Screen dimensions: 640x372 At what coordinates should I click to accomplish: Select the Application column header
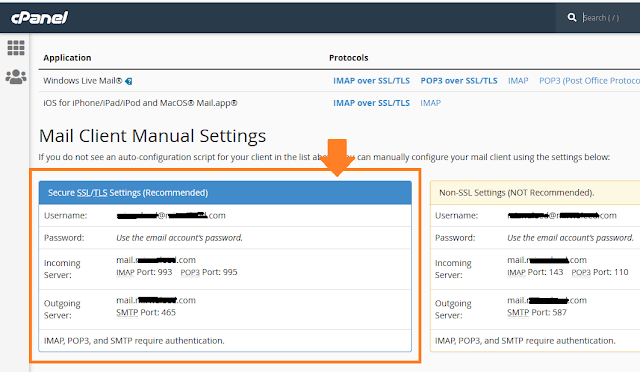(67, 58)
